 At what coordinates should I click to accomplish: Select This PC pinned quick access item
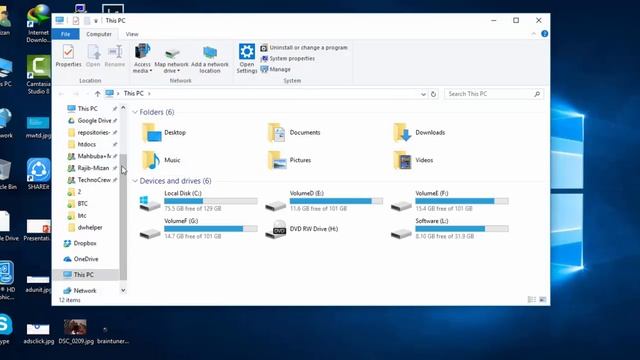[87, 109]
